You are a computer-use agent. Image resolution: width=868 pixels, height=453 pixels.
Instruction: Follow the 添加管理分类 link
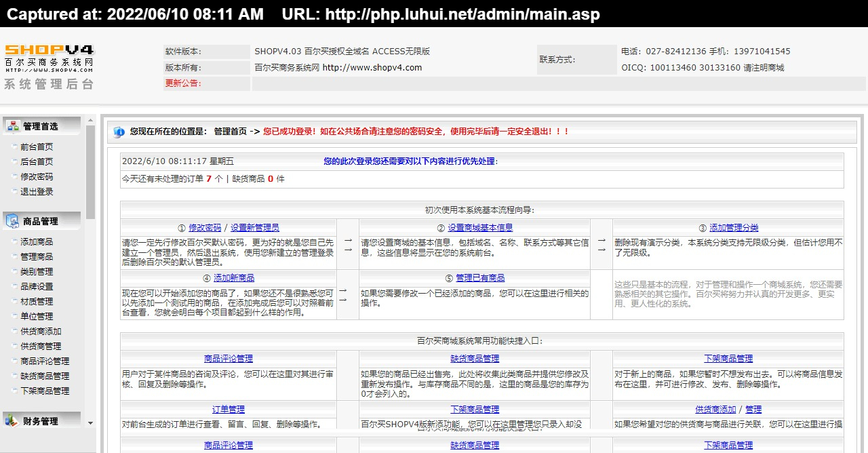(x=734, y=227)
